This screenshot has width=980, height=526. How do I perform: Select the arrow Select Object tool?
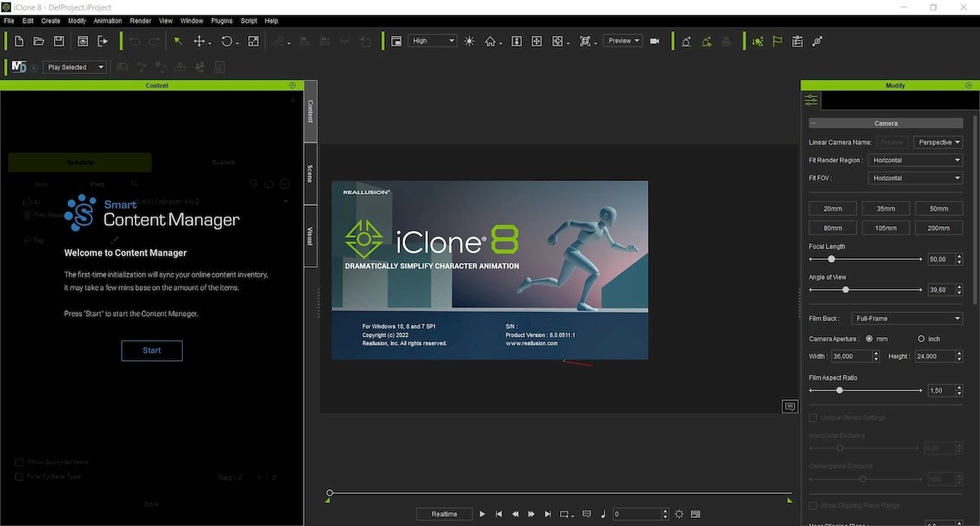click(177, 41)
